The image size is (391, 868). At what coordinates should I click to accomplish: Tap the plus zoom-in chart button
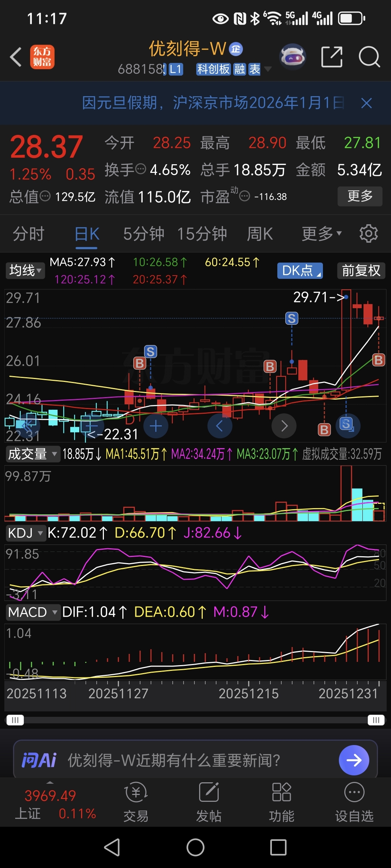(156, 426)
